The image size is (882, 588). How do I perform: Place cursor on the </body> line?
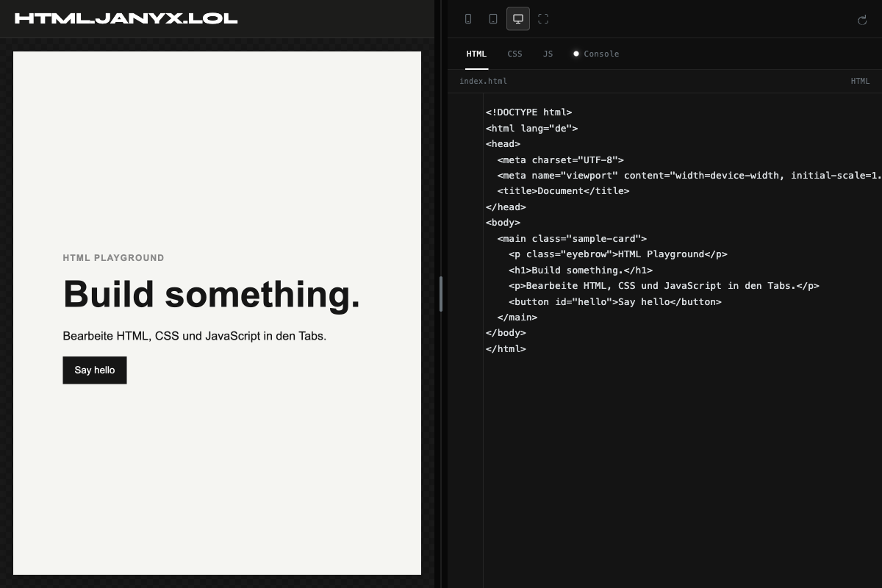pyautogui.click(x=506, y=333)
